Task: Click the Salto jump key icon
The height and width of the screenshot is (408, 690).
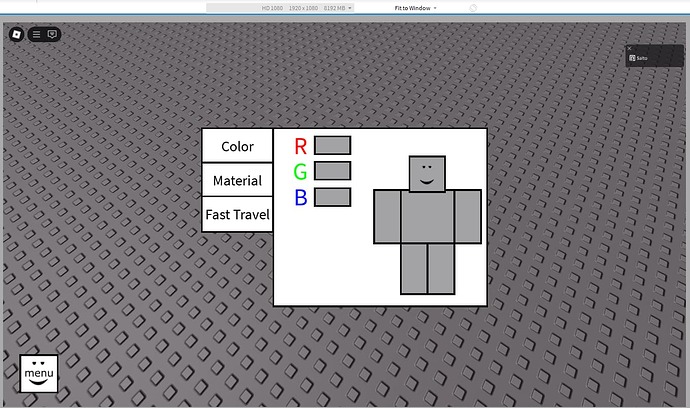Action: [632, 58]
